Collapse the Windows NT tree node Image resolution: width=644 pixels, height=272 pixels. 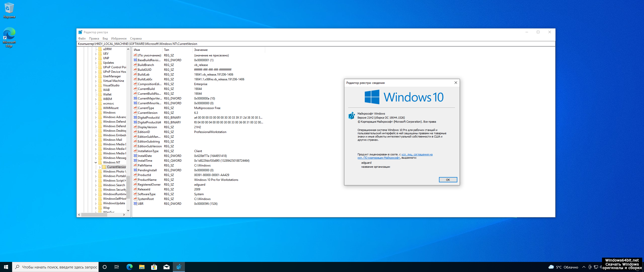pos(96,162)
